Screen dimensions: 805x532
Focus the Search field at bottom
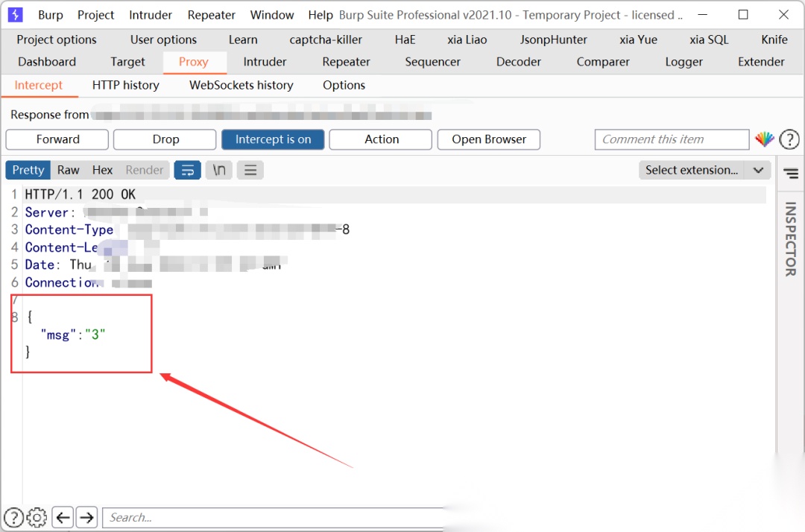pyautogui.click(x=274, y=517)
